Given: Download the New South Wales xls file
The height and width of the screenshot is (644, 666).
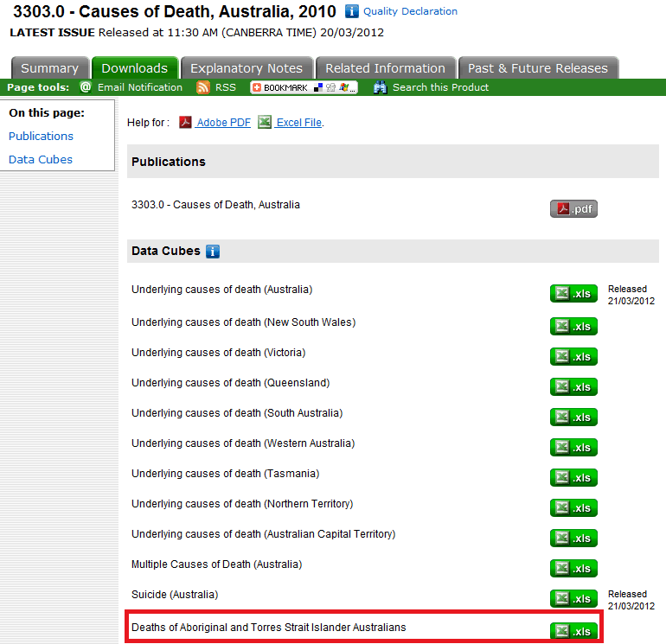Looking at the screenshot, I should point(573,326).
